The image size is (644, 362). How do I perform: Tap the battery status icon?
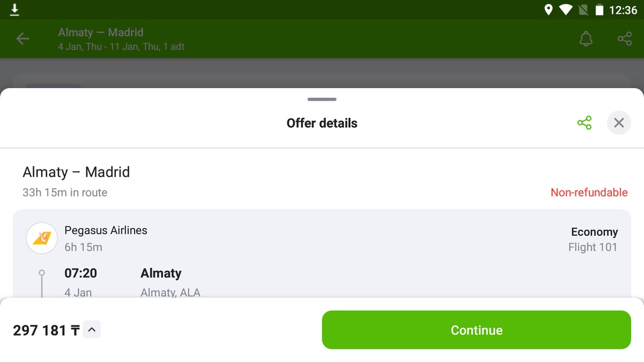point(599,10)
